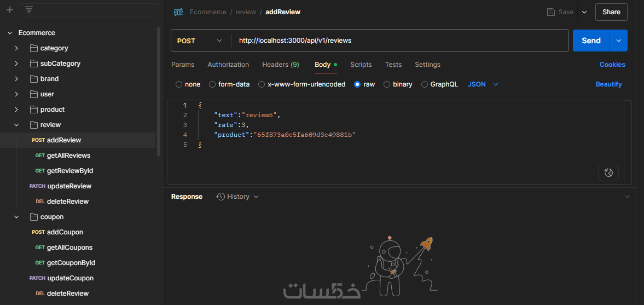Click the HTTP request icon in breadcrumb

[x=178, y=12]
